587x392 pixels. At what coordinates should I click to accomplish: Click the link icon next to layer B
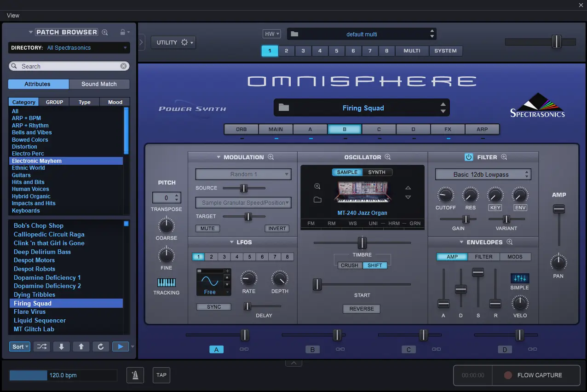340,349
